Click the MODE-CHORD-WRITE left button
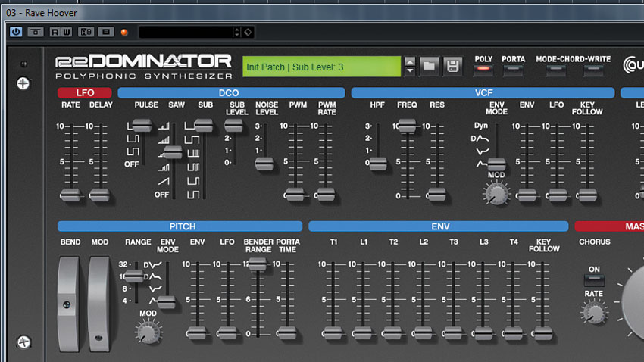The image size is (644, 362). 555,70
